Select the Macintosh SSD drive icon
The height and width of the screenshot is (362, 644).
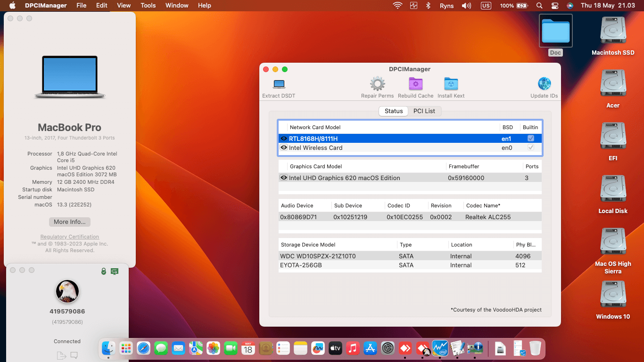click(613, 31)
